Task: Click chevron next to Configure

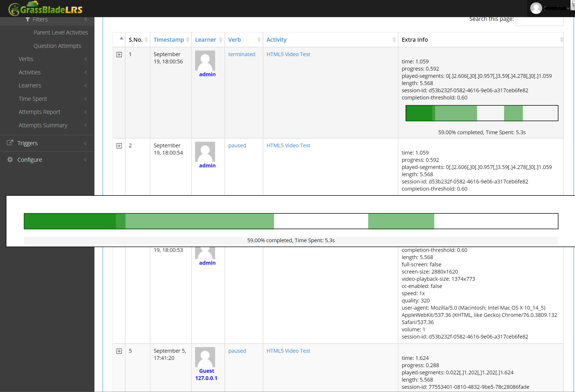Action: click(x=85, y=160)
